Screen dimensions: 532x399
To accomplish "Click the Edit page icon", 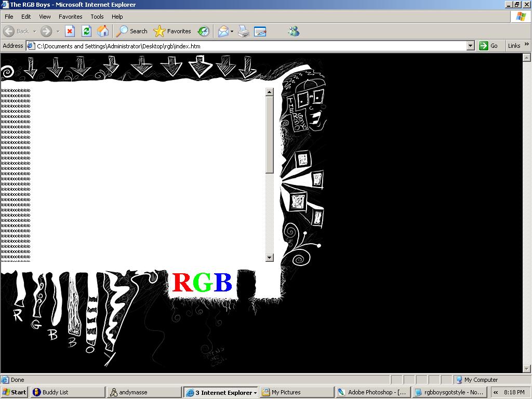I will [x=260, y=31].
